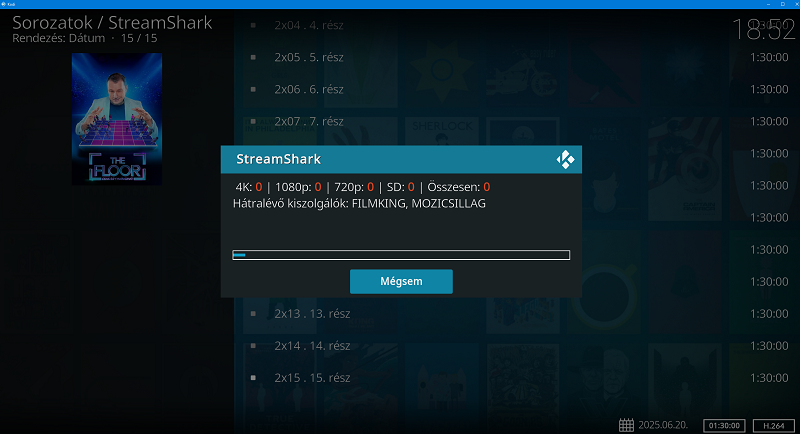Click the H.264 codec badge
The image size is (800, 434).
[773, 426]
